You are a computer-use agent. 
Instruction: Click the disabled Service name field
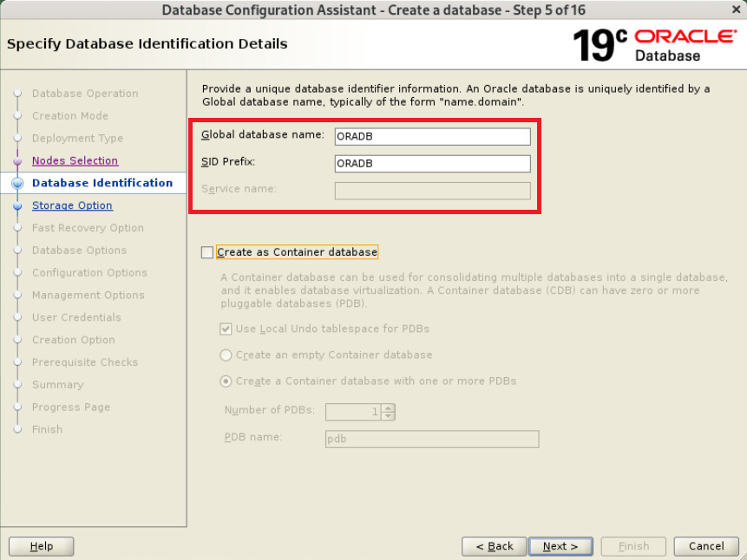click(x=432, y=191)
